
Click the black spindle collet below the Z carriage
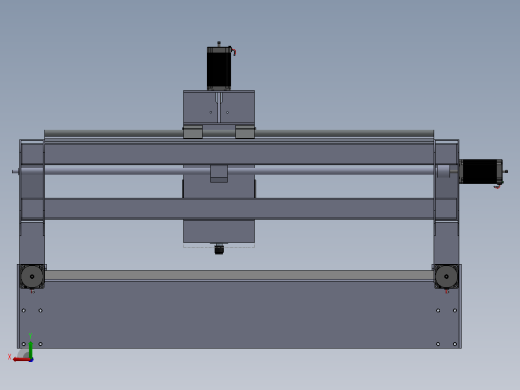[x=219, y=249]
